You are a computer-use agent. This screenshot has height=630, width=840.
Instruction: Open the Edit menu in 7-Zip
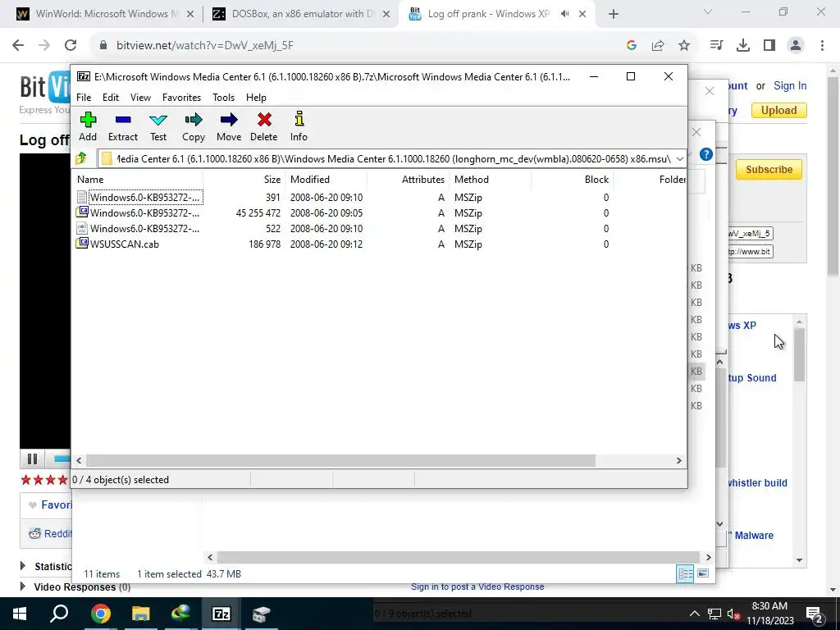coord(111,98)
